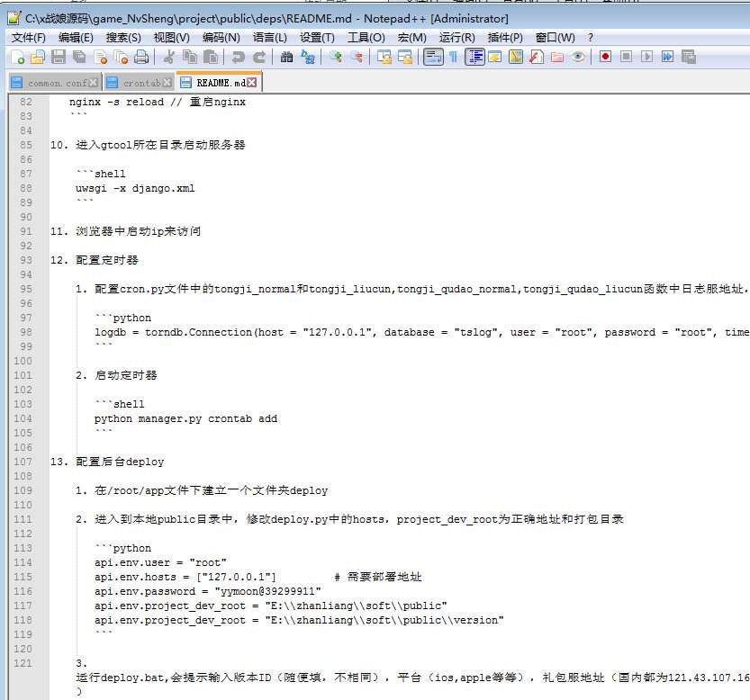This screenshot has width=750, height=700.
Task: Stop macro recording with the square icon
Action: (x=626, y=57)
